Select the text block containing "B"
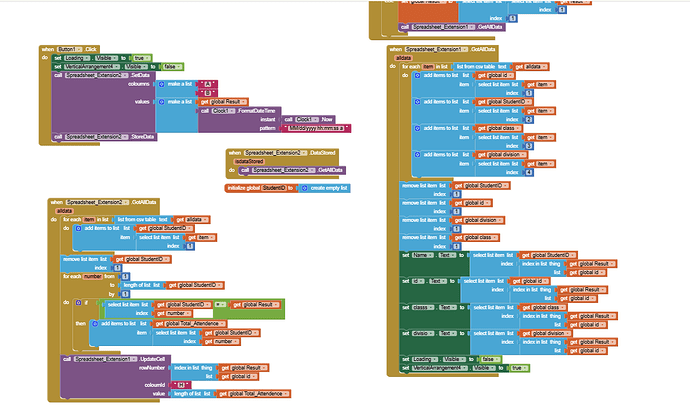This screenshot has height=419, width=690. pos(208,93)
